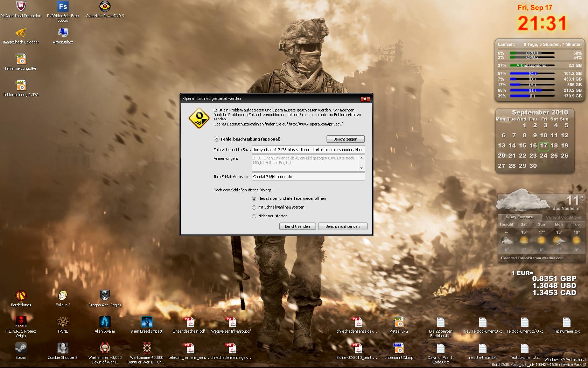Click Bericht nicht senden button
This screenshot has width=588, height=368.
343,226
